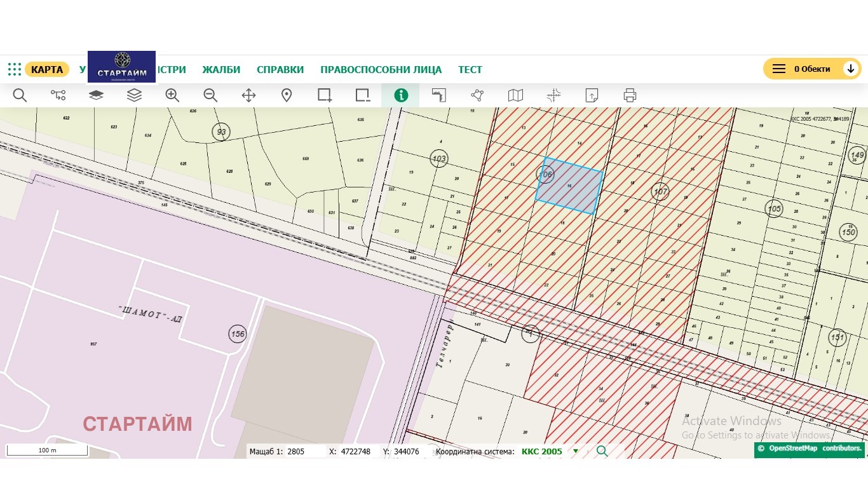Screen dimensions: 868x488
Task: Click the scale value field 2805
Action: [304, 452]
